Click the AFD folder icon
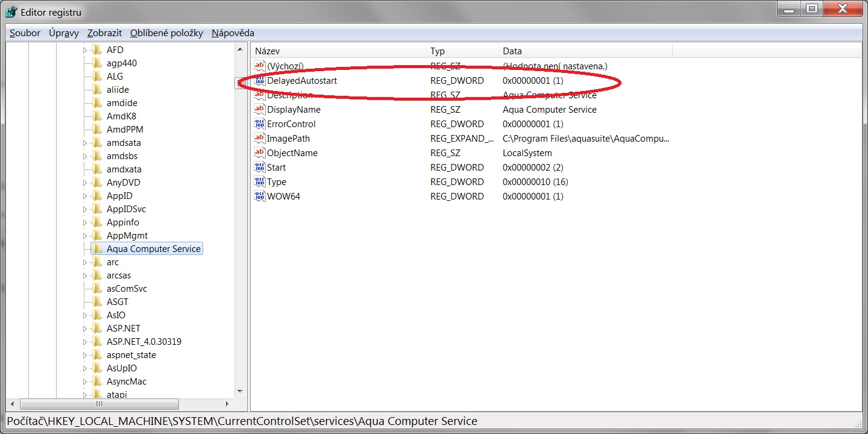868x434 pixels. coord(97,50)
